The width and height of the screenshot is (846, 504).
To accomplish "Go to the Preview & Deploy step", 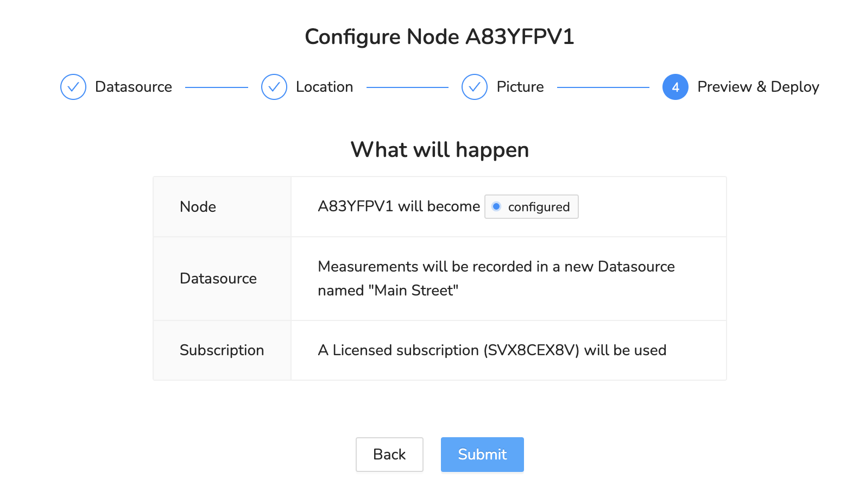I will click(758, 87).
